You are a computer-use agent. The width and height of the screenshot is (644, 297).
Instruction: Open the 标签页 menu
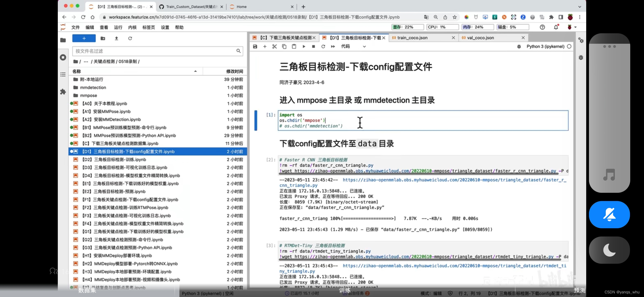(x=149, y=27)
